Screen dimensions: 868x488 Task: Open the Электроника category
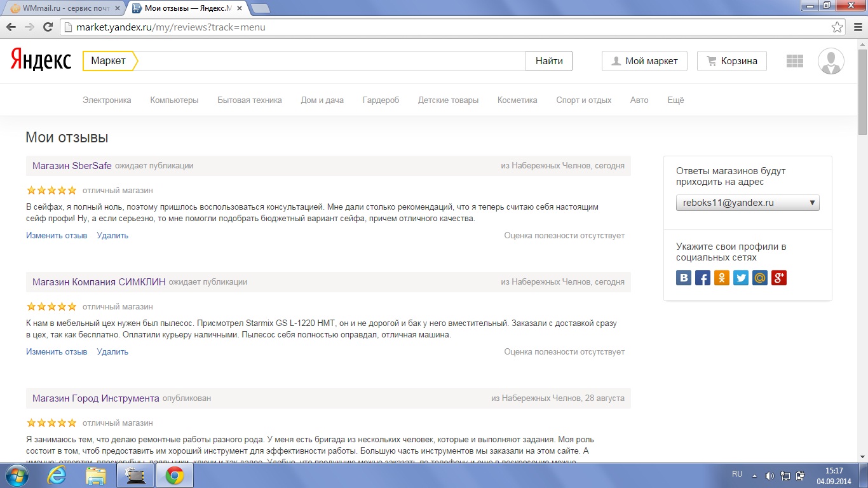(x=107, y=100)
